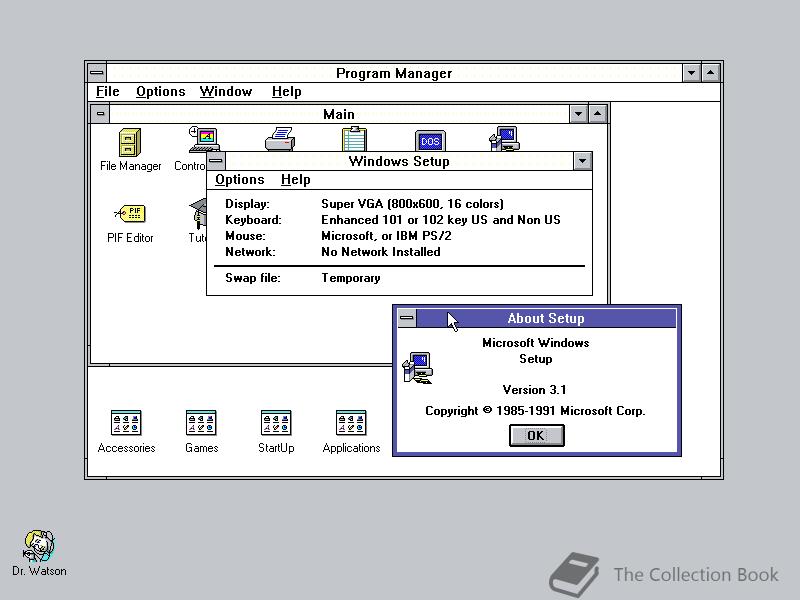Maximize the Program Manager window
The image size is (800, 600).
pos(711,73)
